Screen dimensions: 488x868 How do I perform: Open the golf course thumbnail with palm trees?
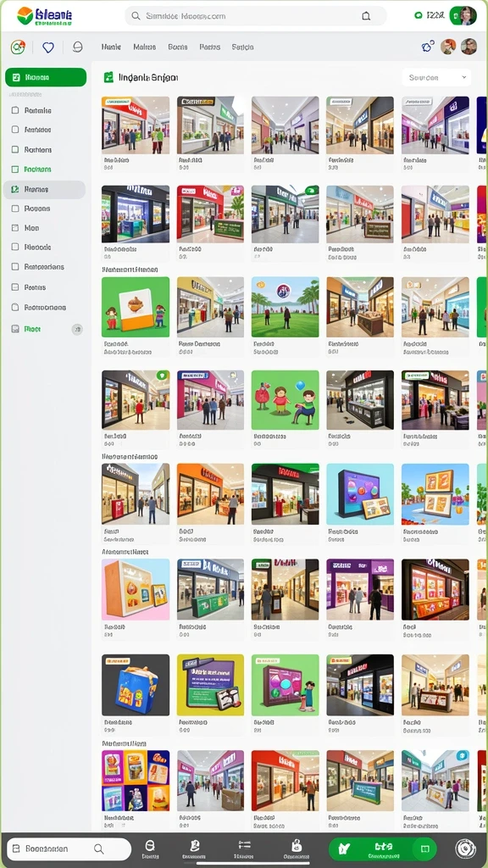coord(285,307)
